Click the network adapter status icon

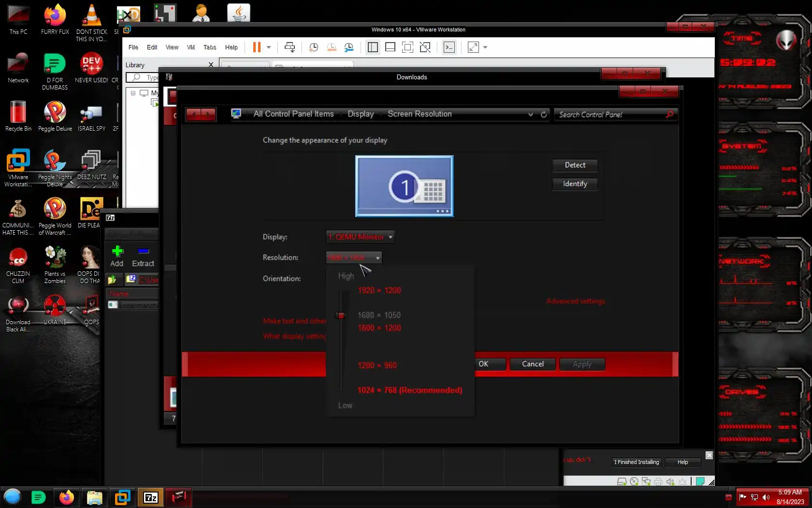click(x=646, y=481)
